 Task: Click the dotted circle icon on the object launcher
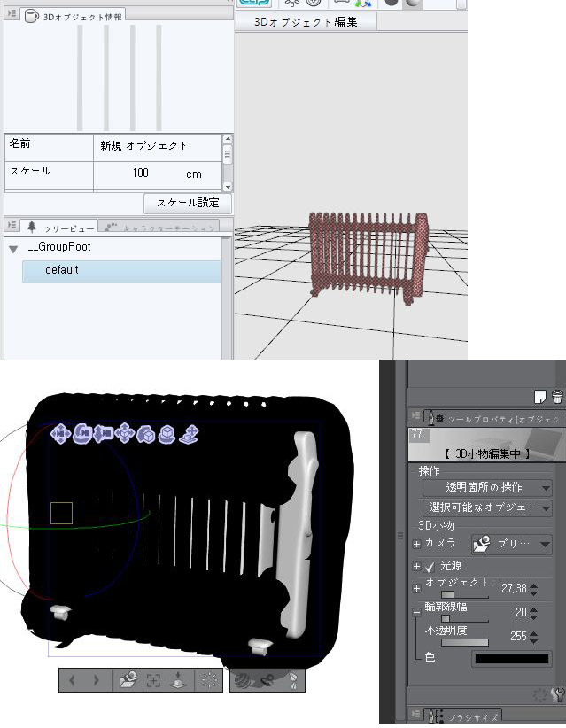[210, 680]
